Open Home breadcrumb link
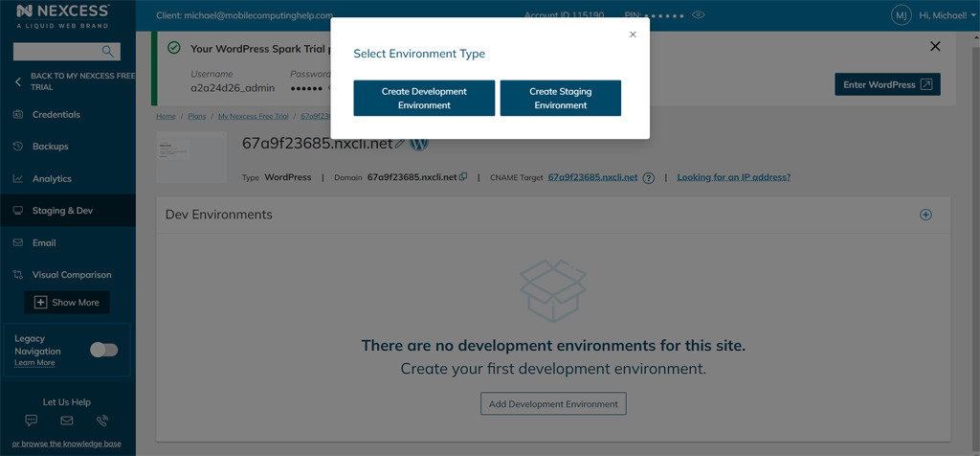The image size is (980, 456). 166,116
